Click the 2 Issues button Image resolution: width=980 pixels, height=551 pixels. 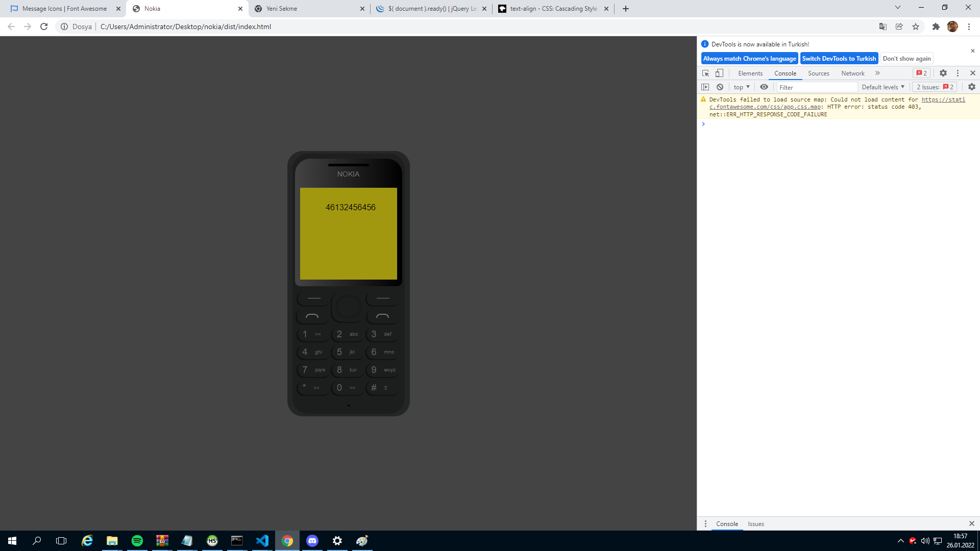(x=935, y=87)
